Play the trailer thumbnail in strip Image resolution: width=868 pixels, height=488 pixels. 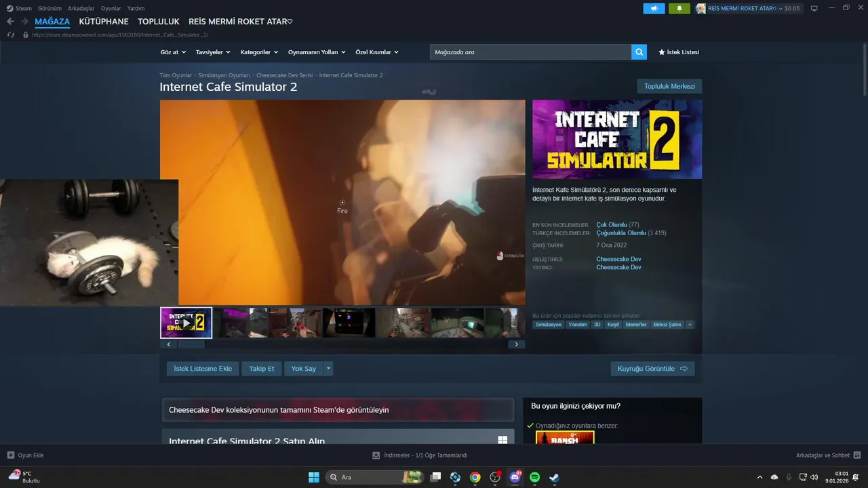tap(186, 323)
